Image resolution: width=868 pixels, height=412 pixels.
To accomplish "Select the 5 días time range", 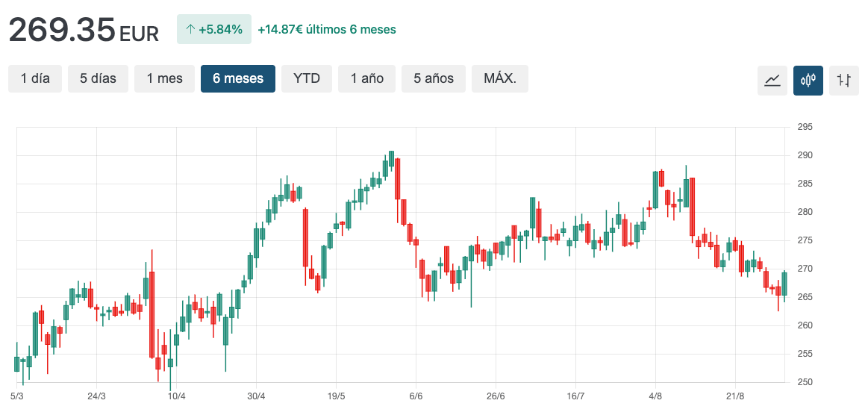I will (x=98, y=78).
